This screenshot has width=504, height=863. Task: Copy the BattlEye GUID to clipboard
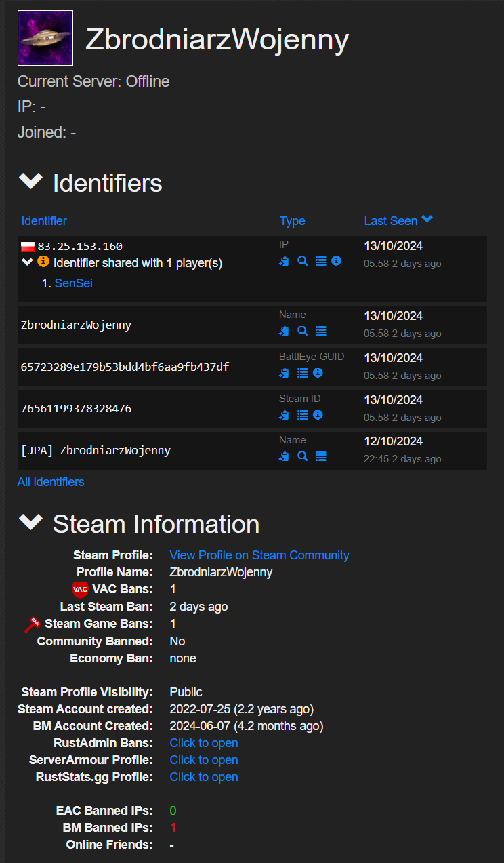[285, 373]
